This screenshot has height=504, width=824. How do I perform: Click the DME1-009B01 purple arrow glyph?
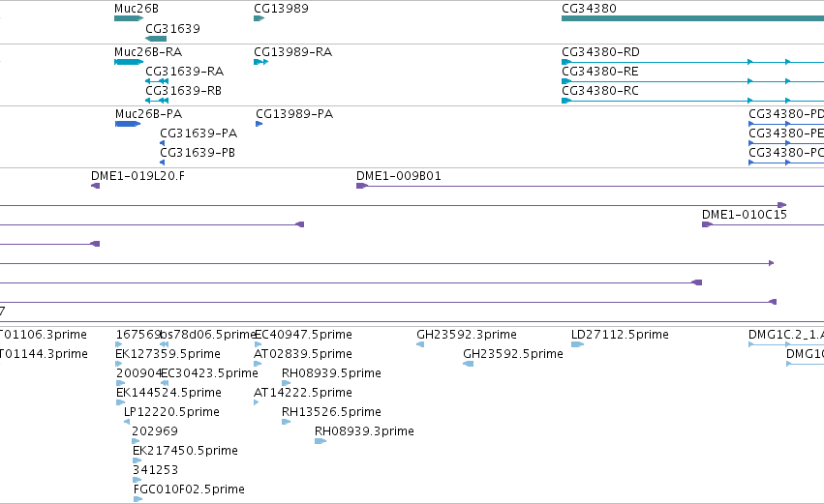tap(362, 186)
